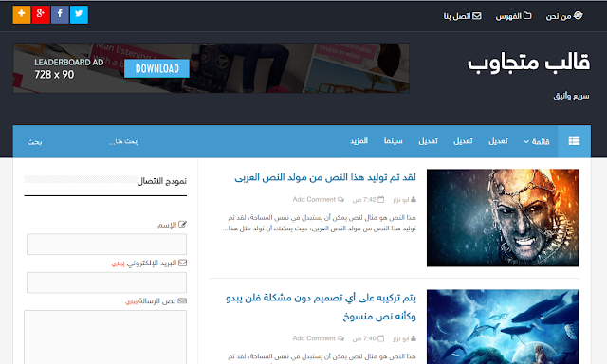Click the message 'نص الرسالة' text area

(105, 337)
